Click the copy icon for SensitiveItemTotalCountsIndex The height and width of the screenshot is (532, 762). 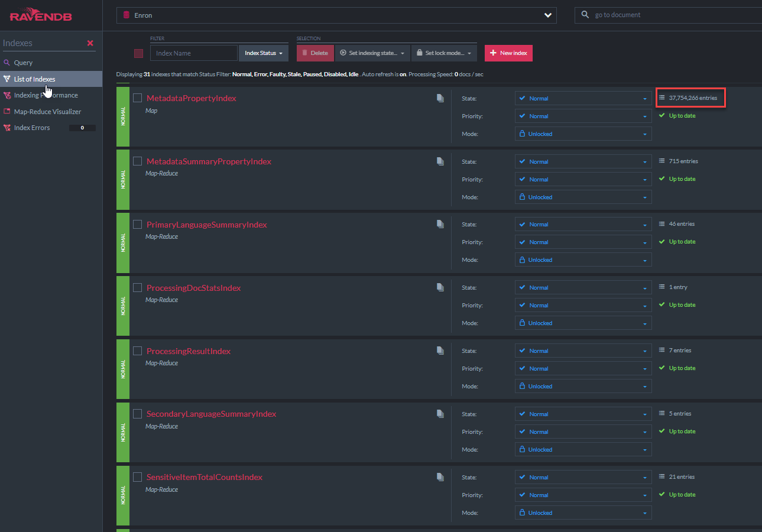click(440, 477)
